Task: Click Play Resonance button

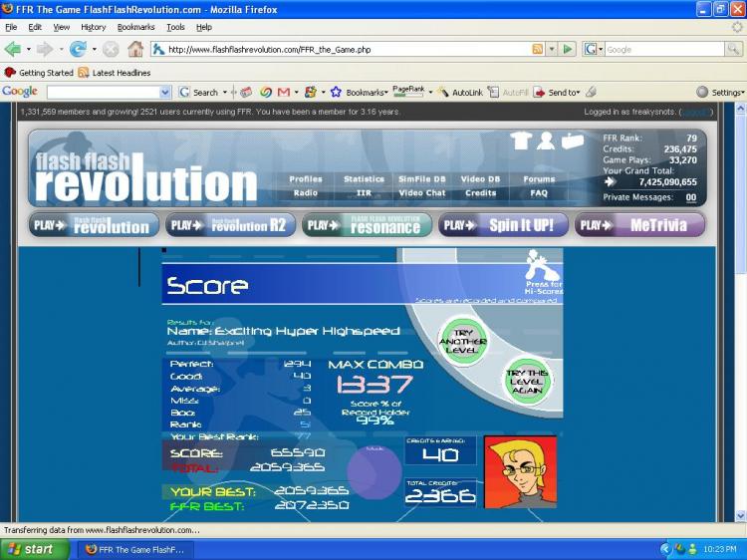Action: [x=367, y=225]
